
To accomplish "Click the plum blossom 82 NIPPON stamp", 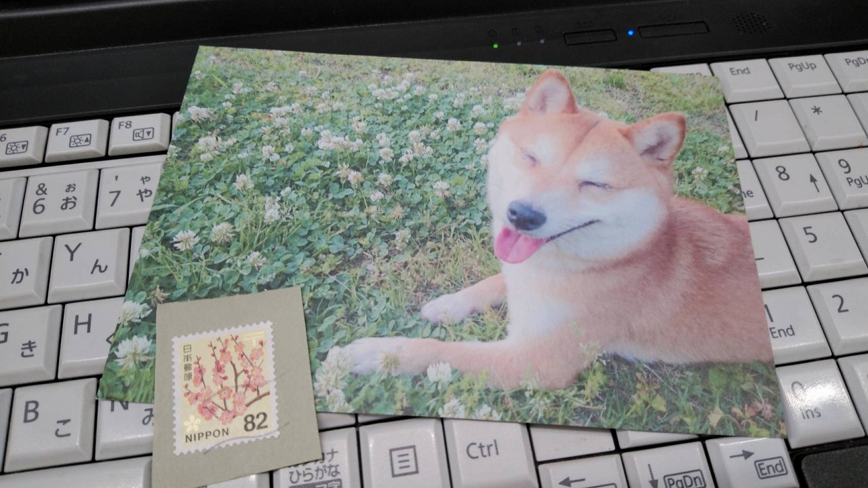I will [225, 388].
